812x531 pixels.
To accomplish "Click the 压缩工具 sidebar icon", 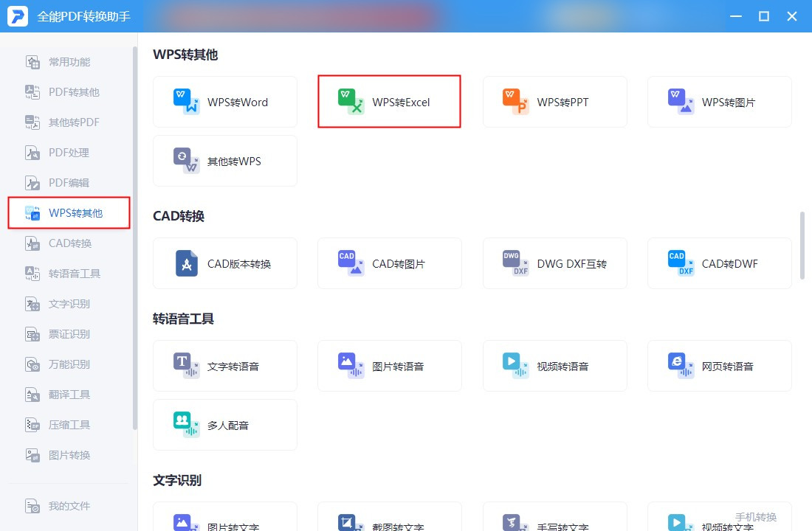I will pos(32,425).
